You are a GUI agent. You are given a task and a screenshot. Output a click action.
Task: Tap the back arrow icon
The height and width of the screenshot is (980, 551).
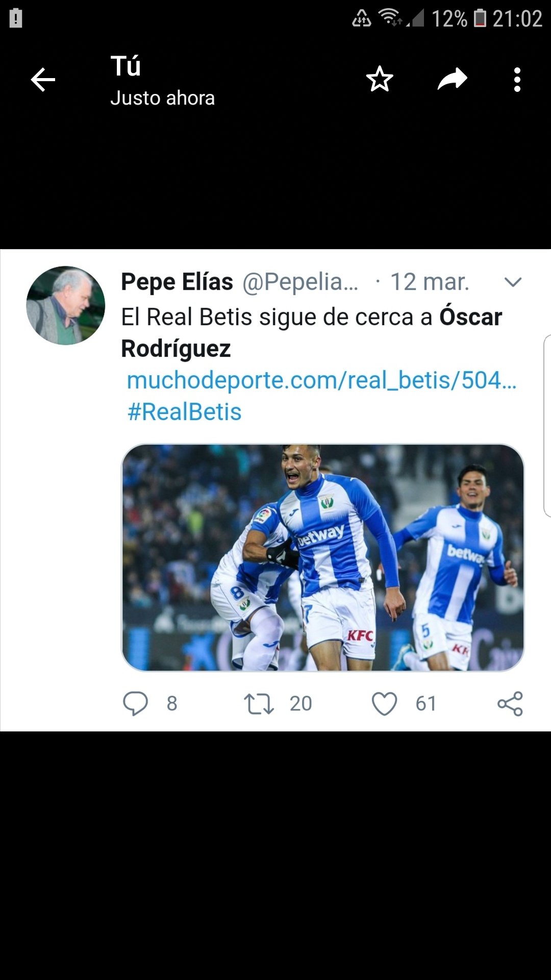[43, 80]
